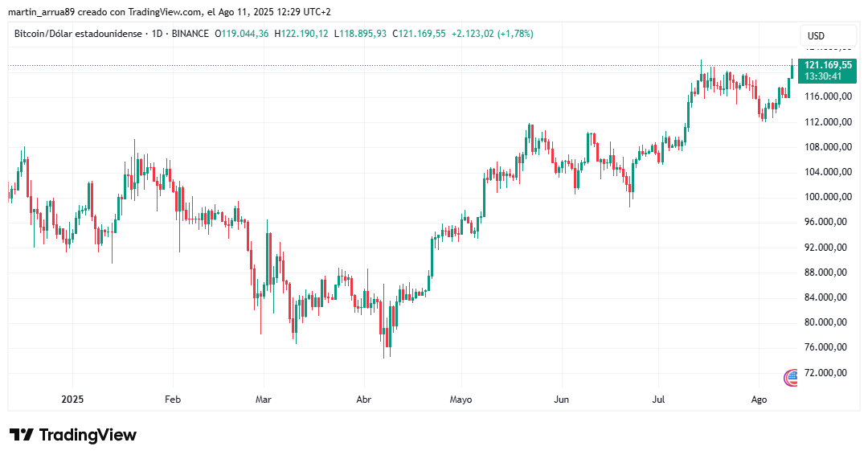Click the Bitcoin/Dólar estadounidense symbol title

[x=79, y=34]
